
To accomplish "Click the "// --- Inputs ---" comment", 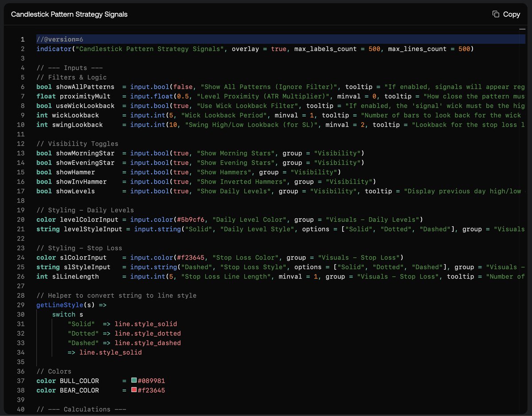I will 70,68.
